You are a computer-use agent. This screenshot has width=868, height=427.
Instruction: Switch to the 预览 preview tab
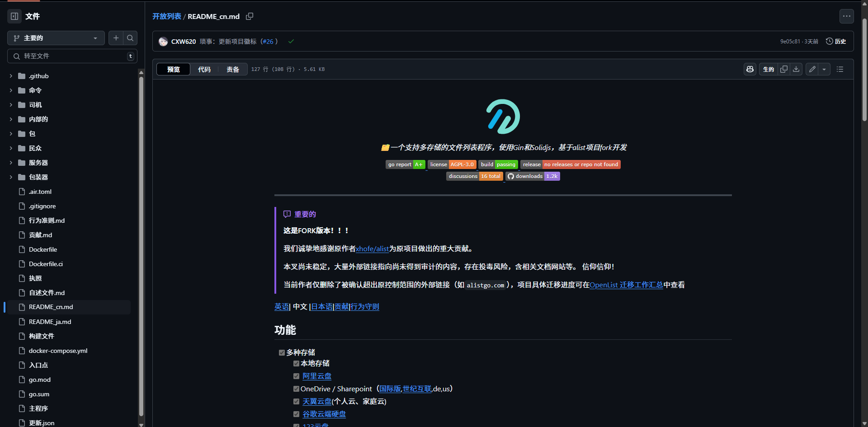tap(174, 69)
